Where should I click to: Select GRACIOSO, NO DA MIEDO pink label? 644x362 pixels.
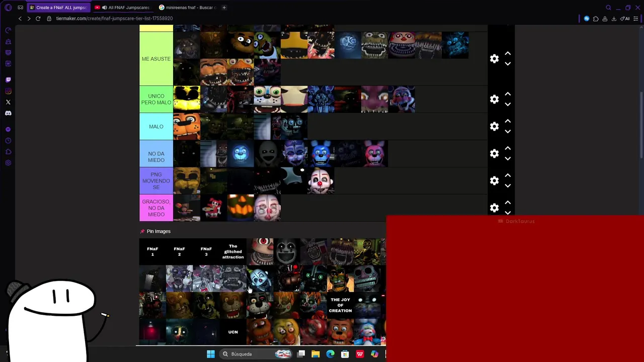click(x=156, y=208)
